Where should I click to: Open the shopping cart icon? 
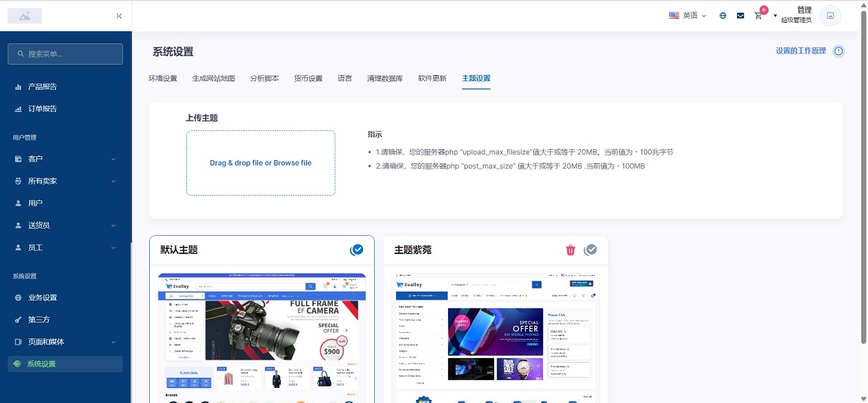758,16
